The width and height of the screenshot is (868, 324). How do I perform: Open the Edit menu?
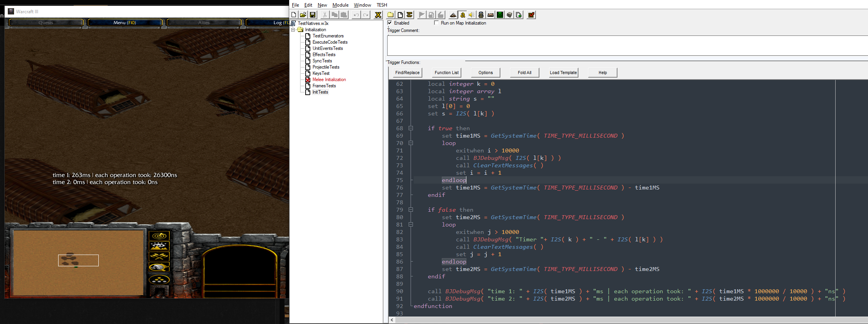click(308, 5)
